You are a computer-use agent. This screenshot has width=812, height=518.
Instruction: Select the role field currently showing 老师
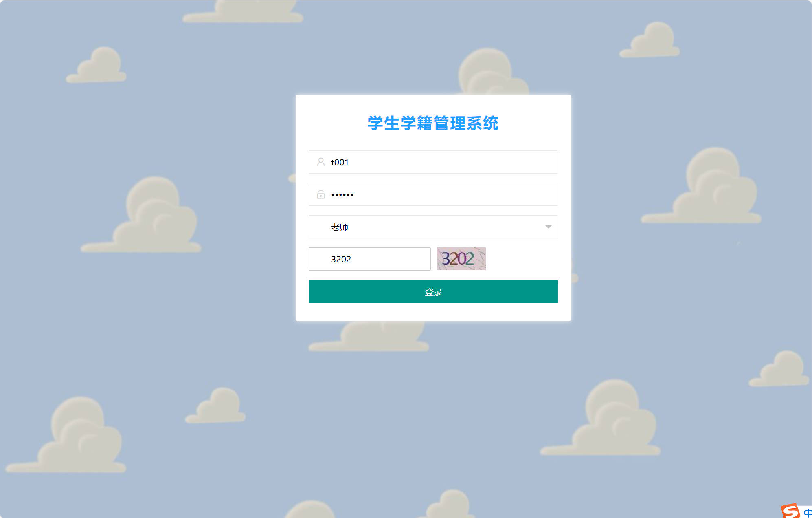433,227
